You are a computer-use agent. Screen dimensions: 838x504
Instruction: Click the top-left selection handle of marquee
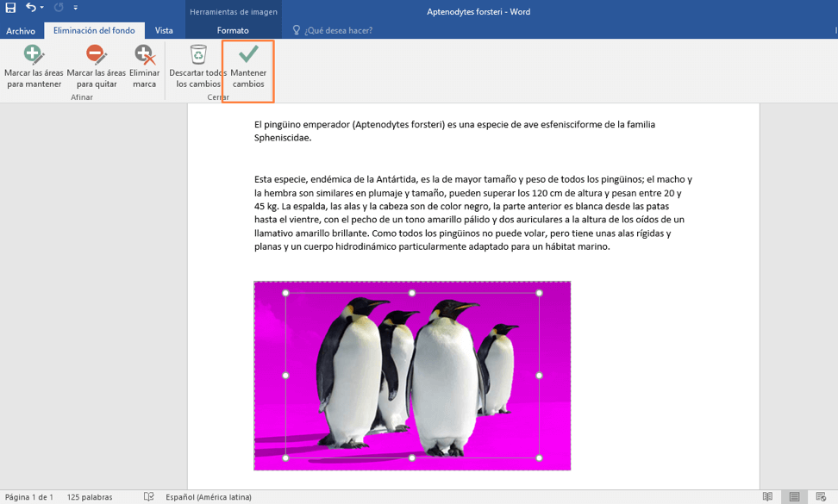click(285, 293)
